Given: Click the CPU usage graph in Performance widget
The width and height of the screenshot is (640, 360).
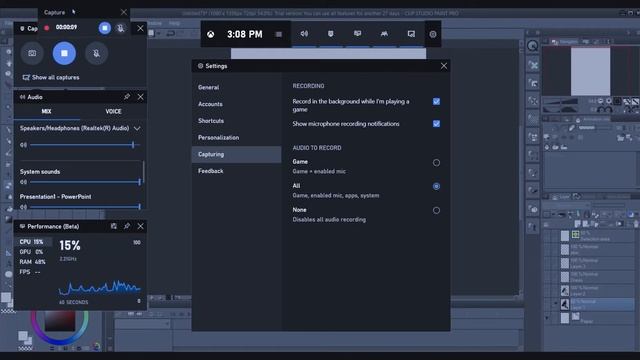Looking at the screenshot, I should (x=100, y=287).
